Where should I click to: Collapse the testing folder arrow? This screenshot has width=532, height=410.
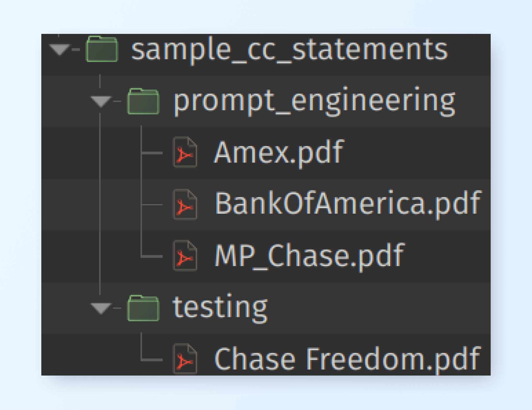pos(101,308)
